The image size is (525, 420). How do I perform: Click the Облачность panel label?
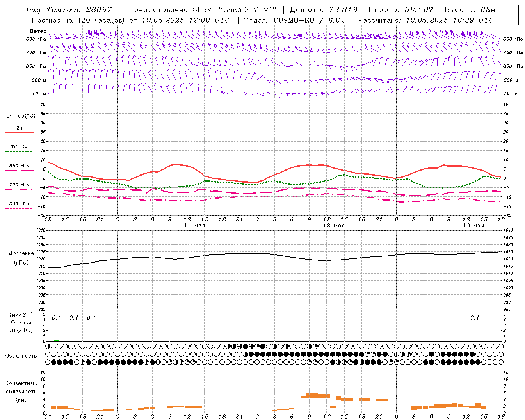21,356
